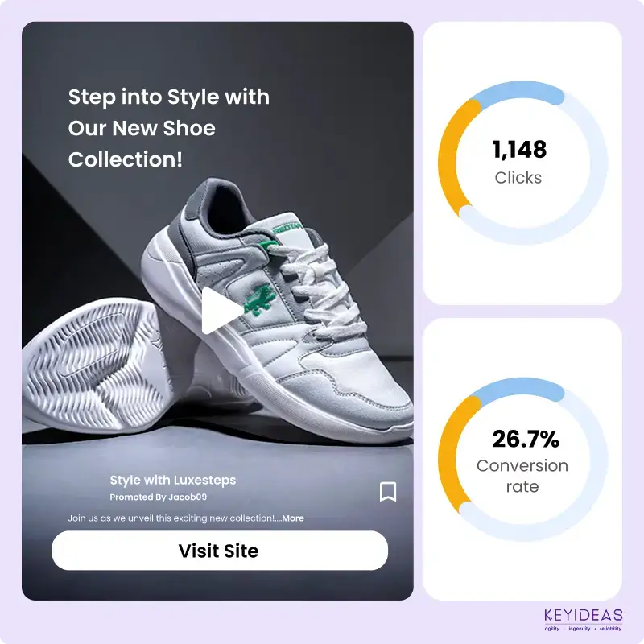Open the Style with Luxesteps profile name
The image size is (644, 644).
click(x=172, y=481)
